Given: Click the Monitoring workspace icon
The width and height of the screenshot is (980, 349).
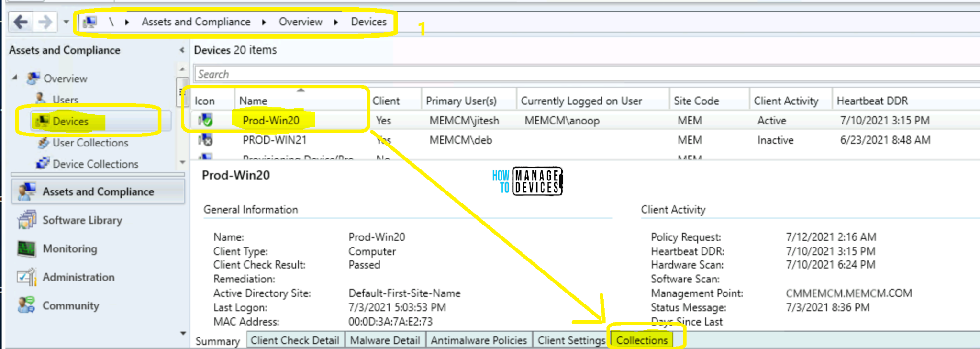Looking at the screenshot, I should point(26,248).
